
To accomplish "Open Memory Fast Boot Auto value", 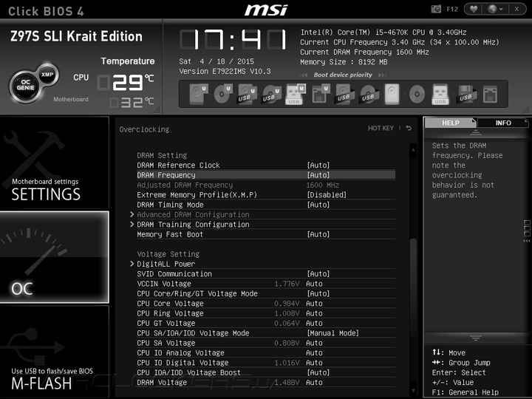I will coord(318,234).
